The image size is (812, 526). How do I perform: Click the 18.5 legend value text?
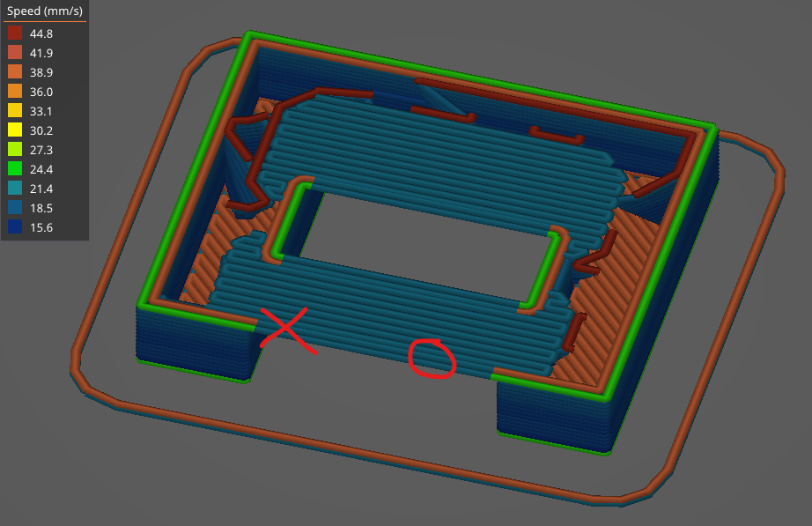click(41, 208)
